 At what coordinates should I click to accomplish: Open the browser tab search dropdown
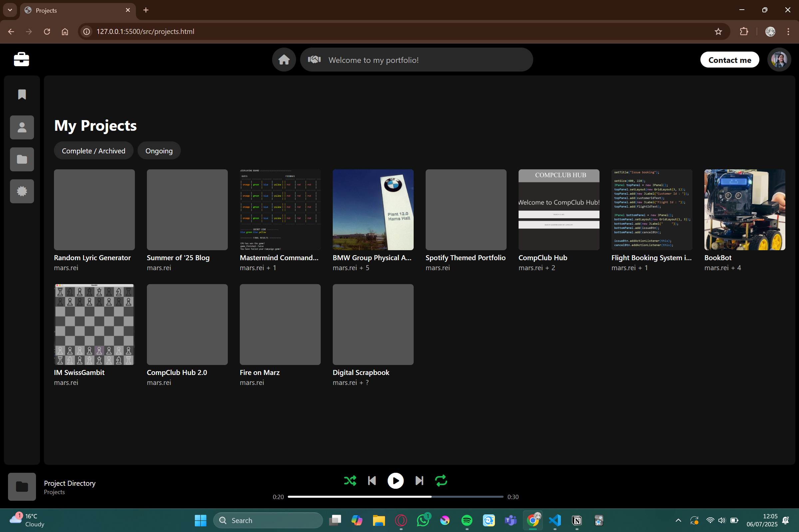[x=10, y=10]
